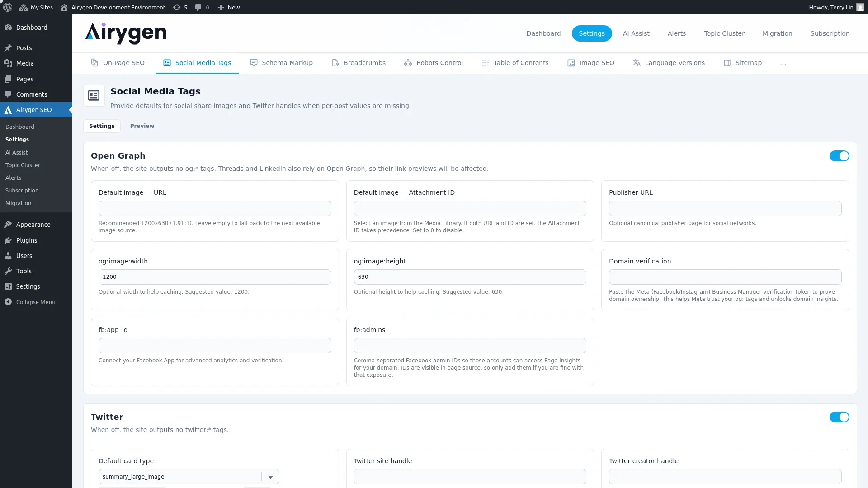
Task: Open the Social Media Tags tab
Action: pos(197,63)
